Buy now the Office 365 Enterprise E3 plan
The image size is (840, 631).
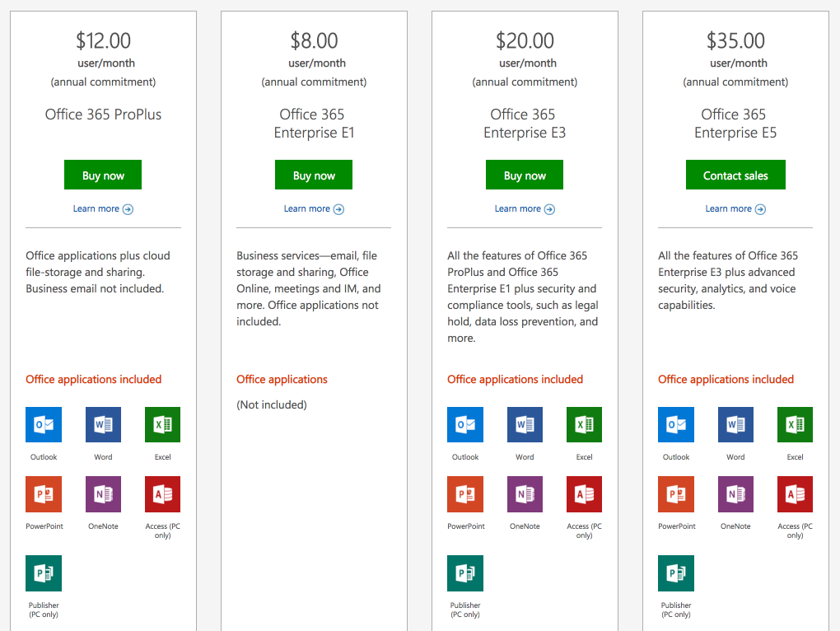click(x=525, y=175)
